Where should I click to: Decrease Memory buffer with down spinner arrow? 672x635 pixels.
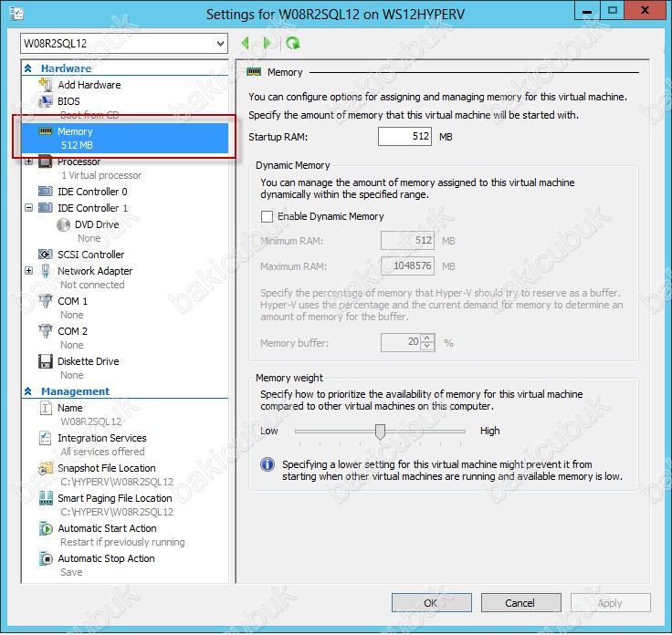pos(427,346)
